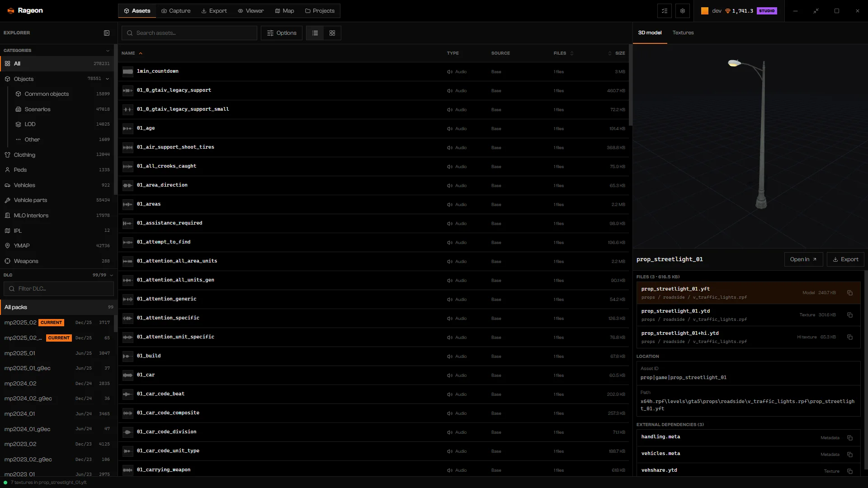Click the Vehicle parts wrench icon
The image size is (868, 488).
[7, 200]
